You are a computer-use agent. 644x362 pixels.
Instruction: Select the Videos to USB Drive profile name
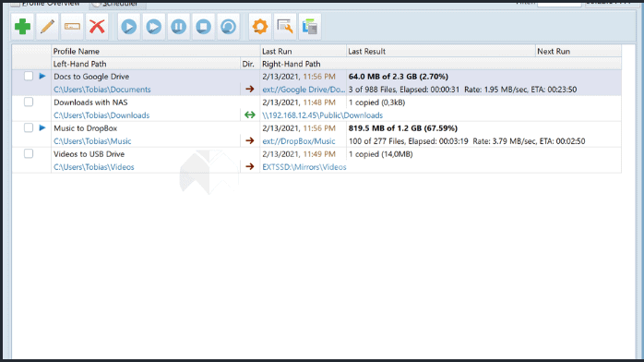(x=89, y=154)
